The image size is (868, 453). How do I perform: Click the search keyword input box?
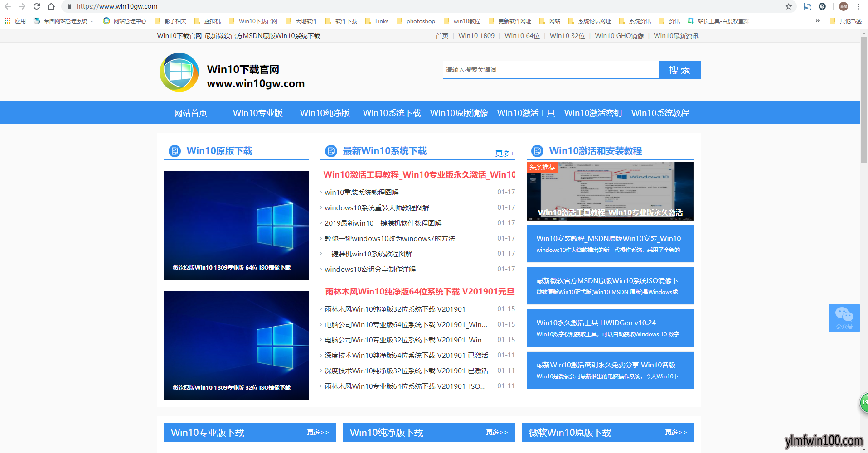click(551, 70)
